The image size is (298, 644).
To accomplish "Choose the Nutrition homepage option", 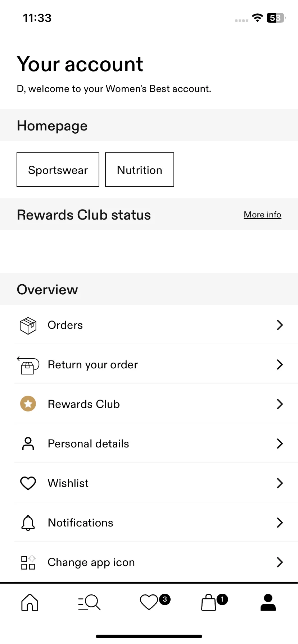I will (140, 170).
